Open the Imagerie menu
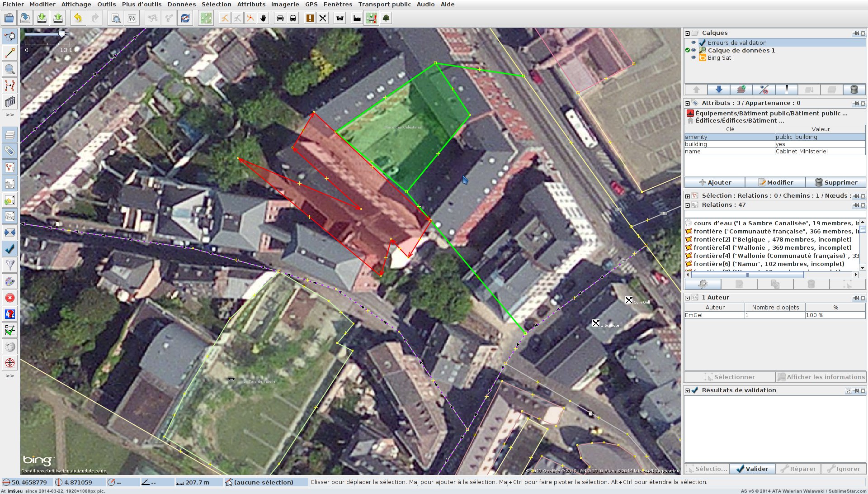 click(x=285, y=4)
